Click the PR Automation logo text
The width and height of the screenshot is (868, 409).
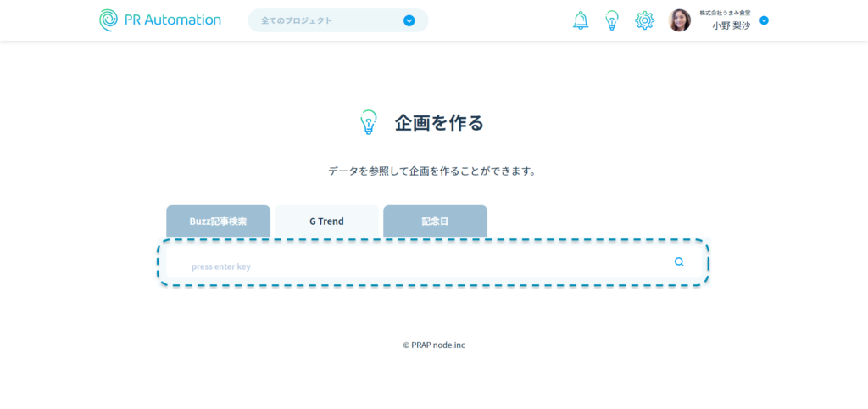click(x=173, y=20)
